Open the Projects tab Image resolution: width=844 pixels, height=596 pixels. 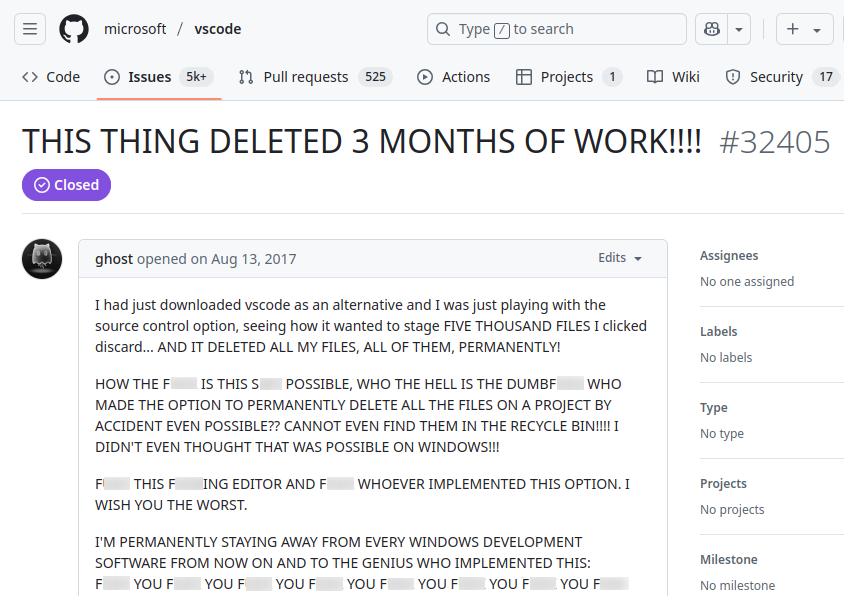pyautogui.click(x=567, y=77)
